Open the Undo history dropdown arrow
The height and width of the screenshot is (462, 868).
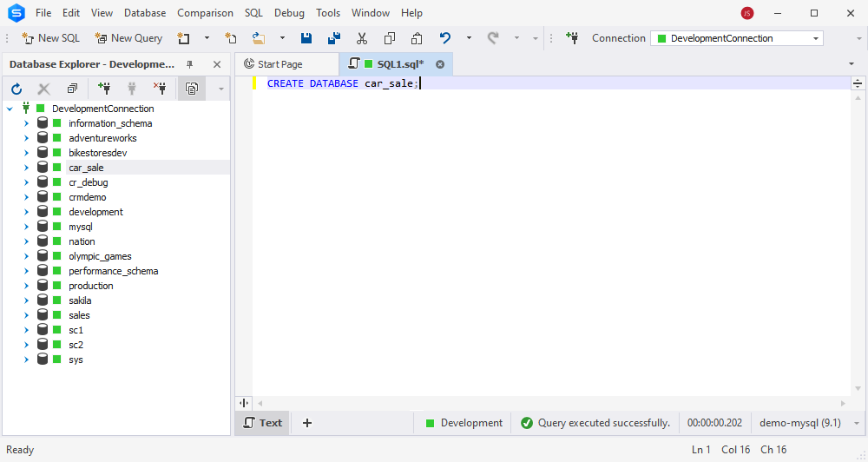469,38
